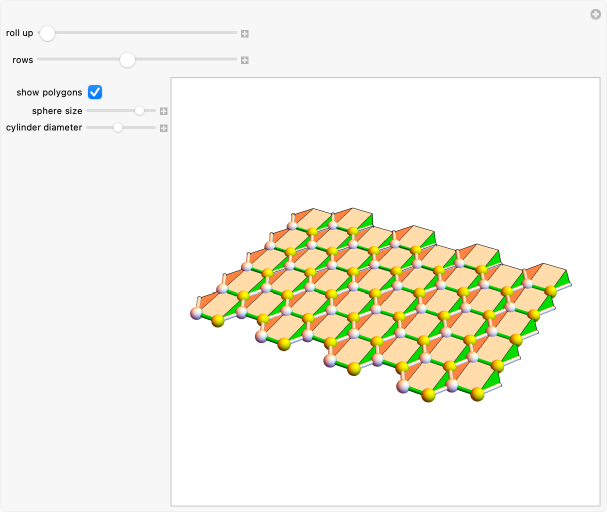This screenshot has height=513, width=607.
Task: Expand the roll up slider controls
Action: click(x=244, y=33)
